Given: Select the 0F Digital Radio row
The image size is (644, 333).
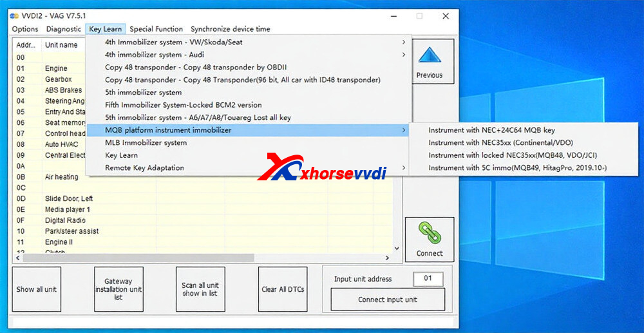Looking at the screenshot, I should click(x=204, y=220).
